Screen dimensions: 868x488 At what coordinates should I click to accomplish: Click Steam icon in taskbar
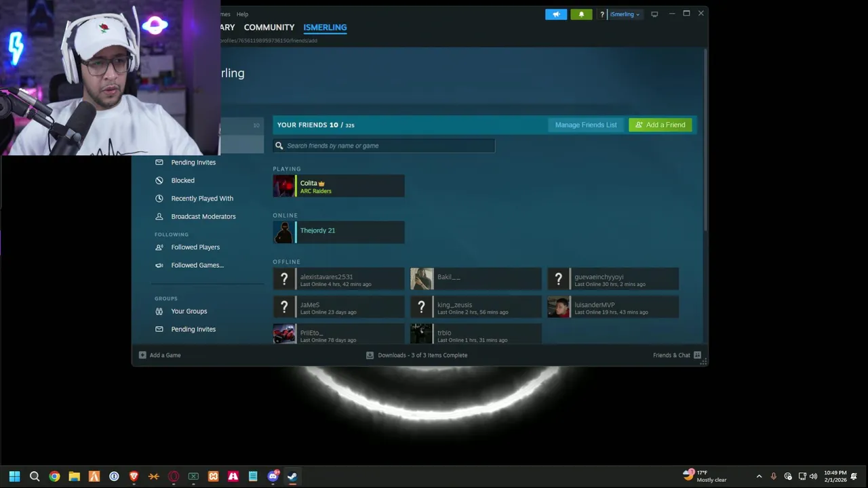292,476
